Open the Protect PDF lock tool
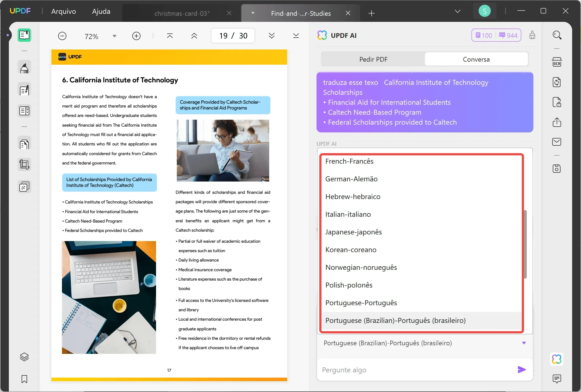The width and height of the screenshot is (581, 392). click(557, 102)
